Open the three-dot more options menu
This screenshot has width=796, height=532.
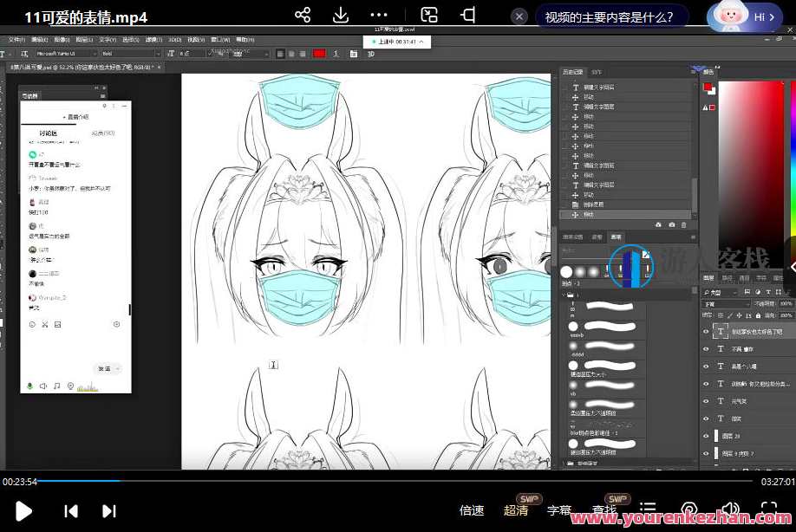click(379, 16)
